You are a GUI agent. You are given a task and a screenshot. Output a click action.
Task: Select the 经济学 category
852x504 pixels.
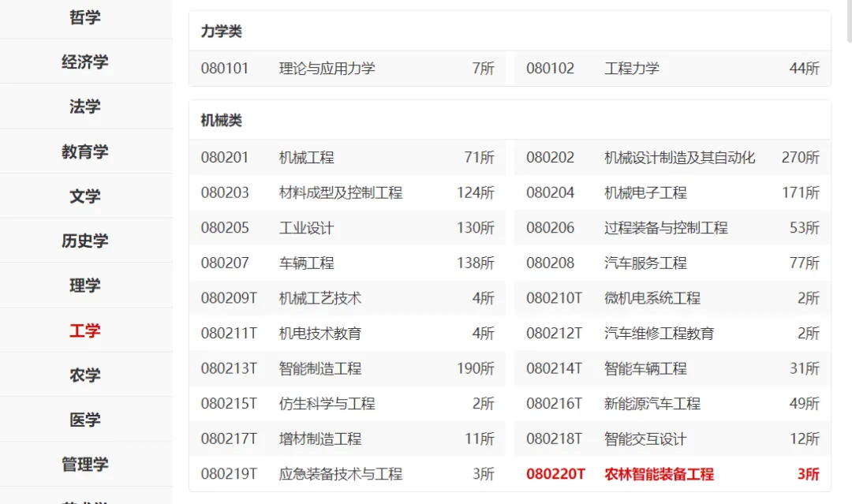pos(85,62)
